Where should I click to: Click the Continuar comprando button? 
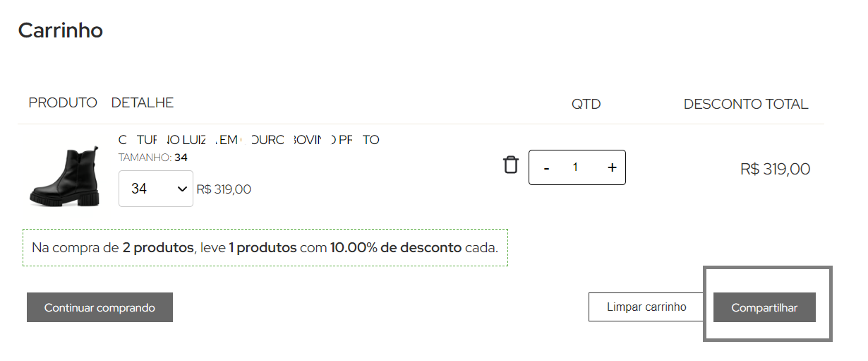click(100, 307)
